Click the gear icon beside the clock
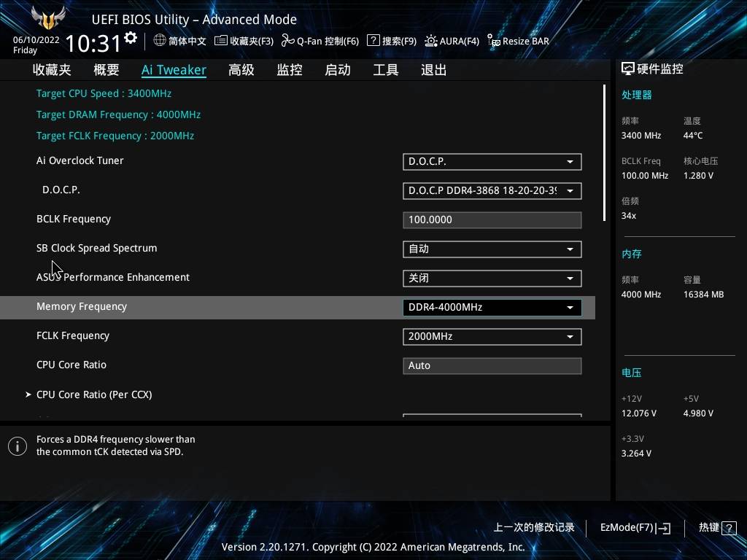This screenshot has height=560, width=747. click(x=131, y=38)
